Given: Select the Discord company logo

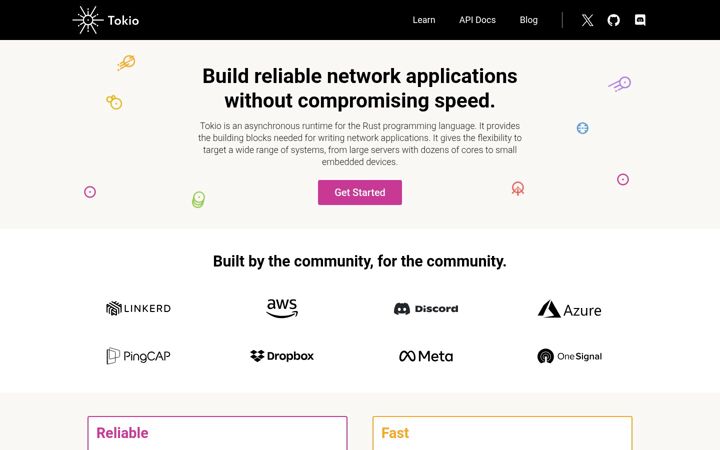Looking at the screenshot, I should point(426,309).
